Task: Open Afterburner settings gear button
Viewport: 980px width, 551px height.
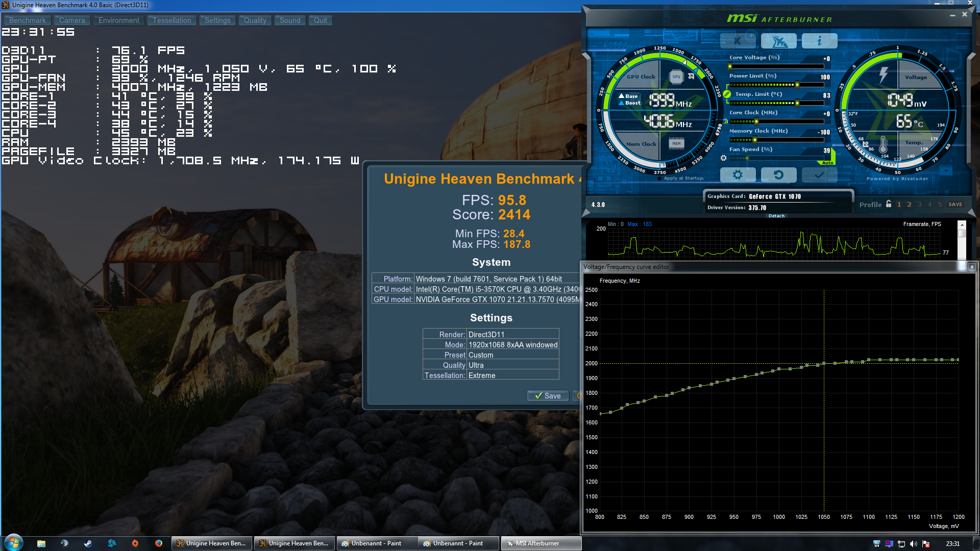Action: pos(738,175)
